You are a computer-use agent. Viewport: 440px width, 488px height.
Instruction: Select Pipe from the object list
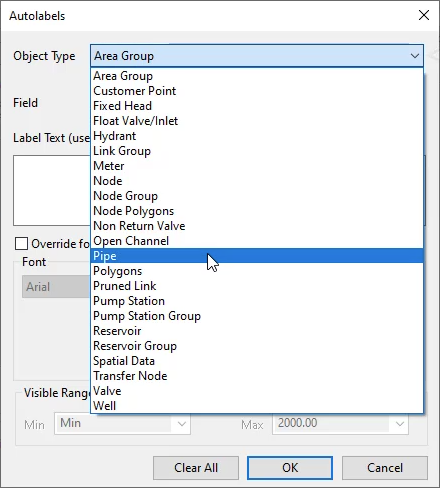257,256
